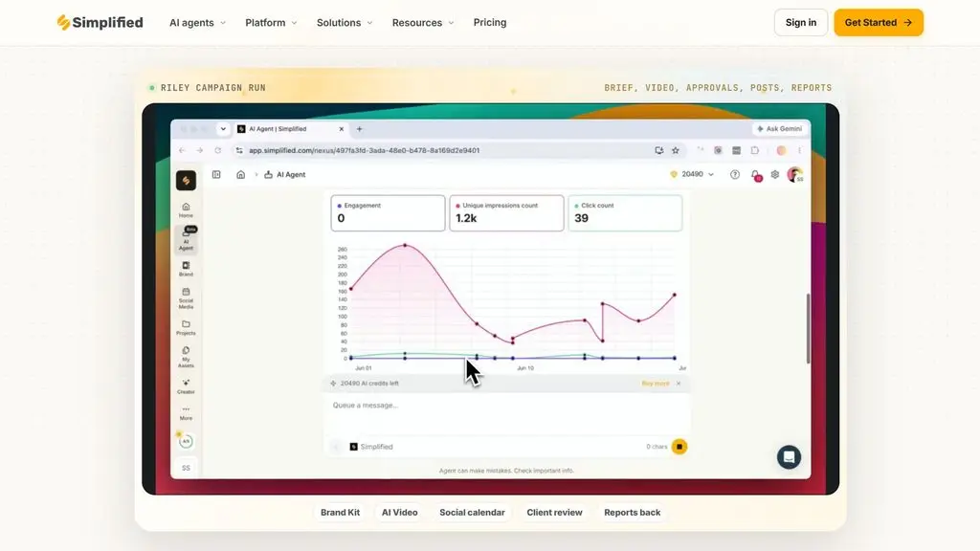Image resolution: width=980 pixels, height=551 pixels.
Task: Click the app window vertical scrollbar
Action: coord(808,328)
